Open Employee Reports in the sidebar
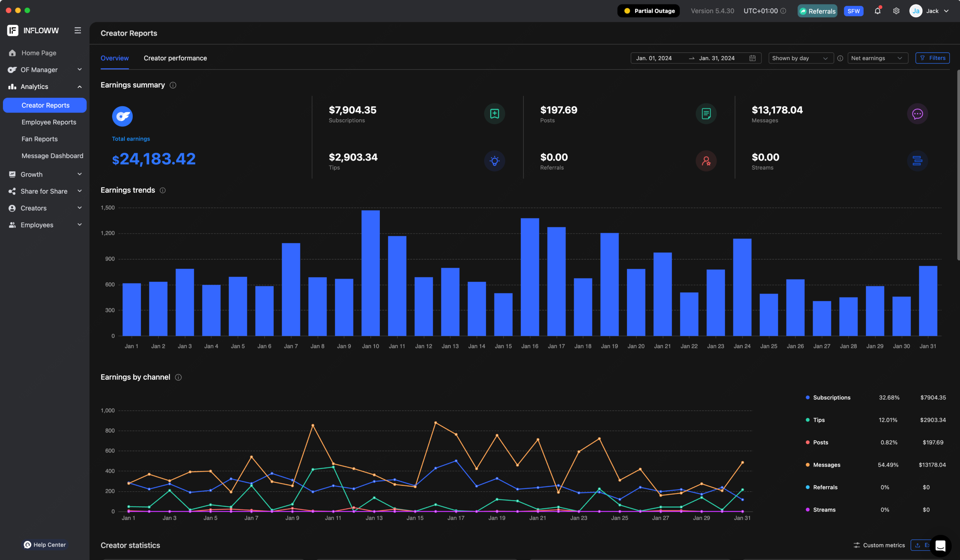The height and width of the screenshot is (560, 960). [x=49, y=122]
